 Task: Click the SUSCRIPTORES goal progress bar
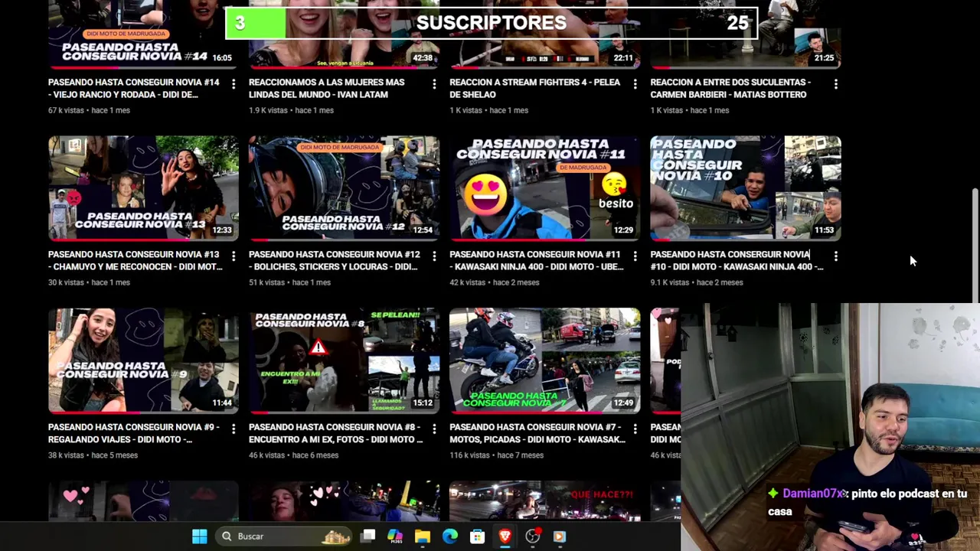click(492, 23)
